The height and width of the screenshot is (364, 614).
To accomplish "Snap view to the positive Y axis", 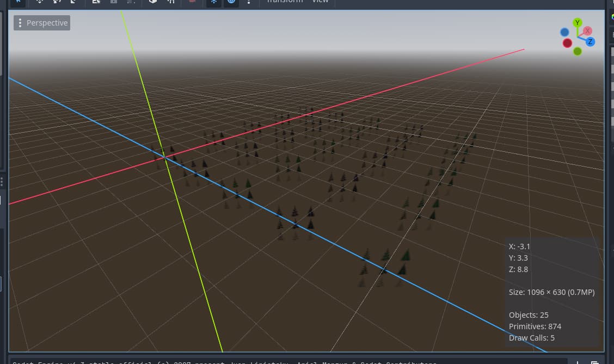I will (577, 22).
